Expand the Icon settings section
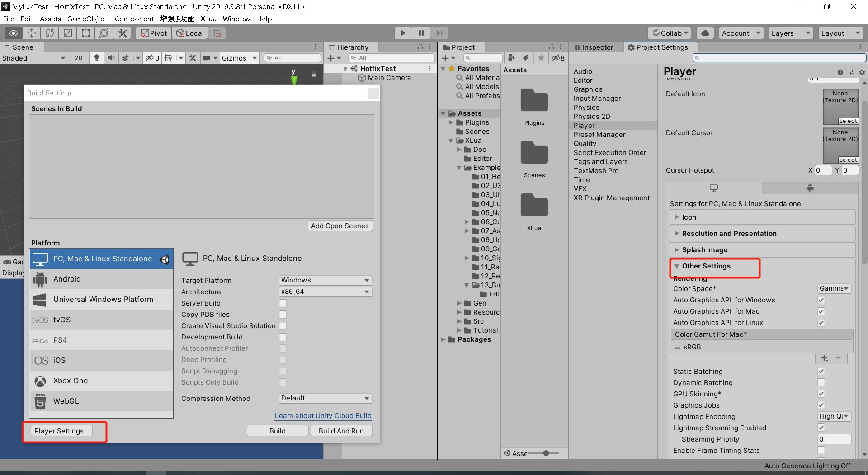The height and width of the screenshot is (475, 868). pyautogui.click(x=762, y=217)
